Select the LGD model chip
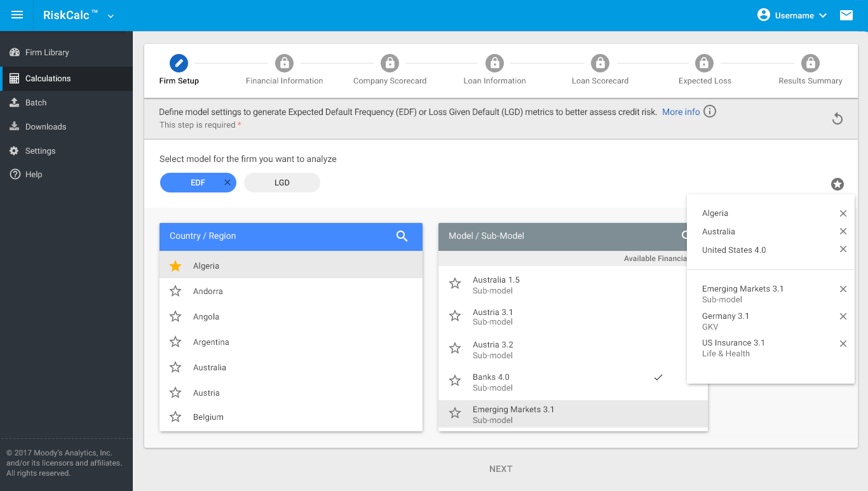The width and height of the screenshot is (868, 491). [282, 182]
